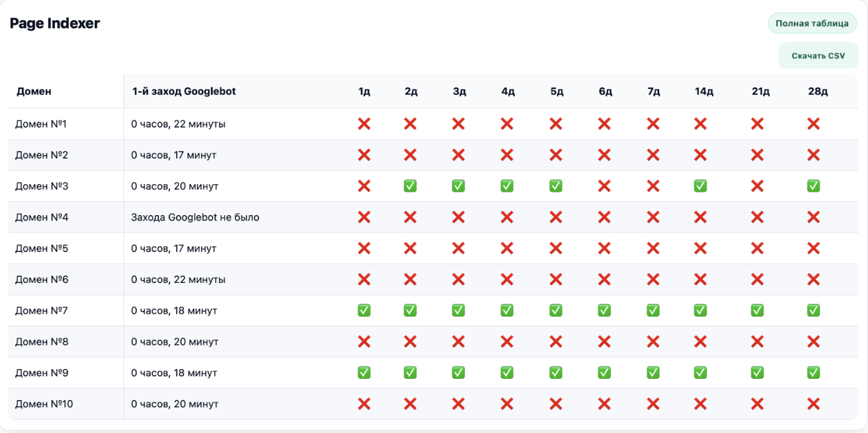Click the 1-й заход Googlebot column header
The height and width of the screenshot is (433, 868).
click(184, 91)
